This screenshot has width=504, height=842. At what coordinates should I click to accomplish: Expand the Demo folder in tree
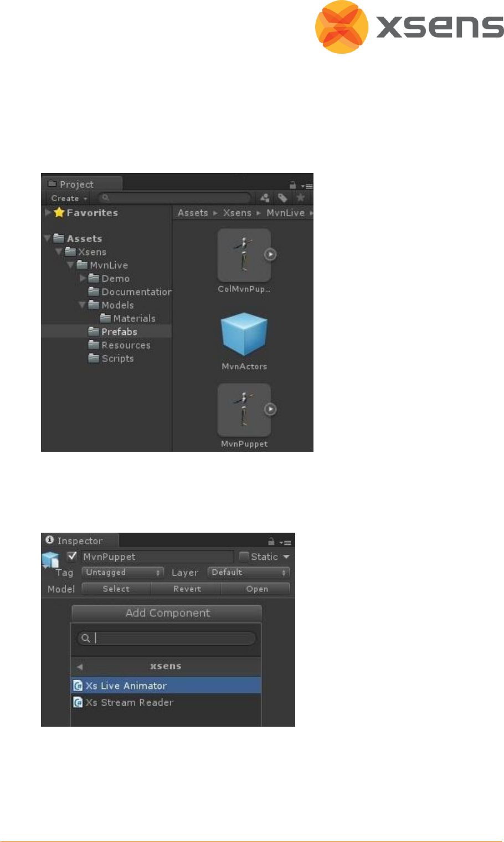pos(83,278)
